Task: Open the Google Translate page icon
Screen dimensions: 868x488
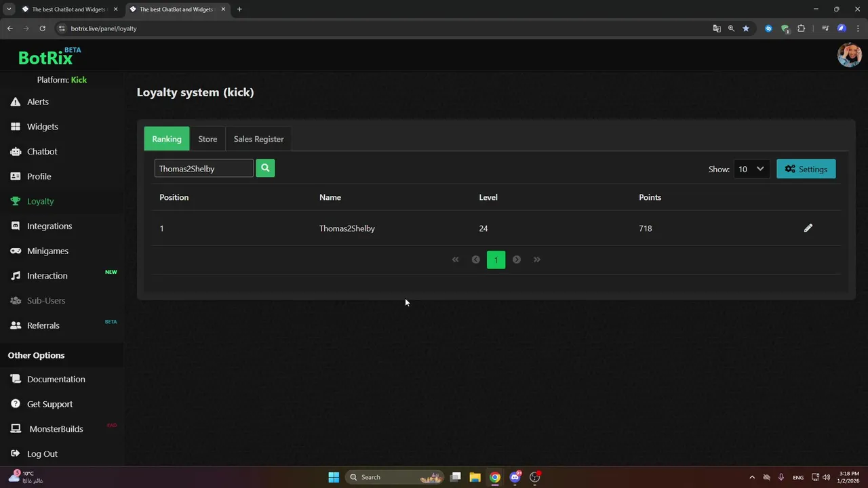Action: 717,28
